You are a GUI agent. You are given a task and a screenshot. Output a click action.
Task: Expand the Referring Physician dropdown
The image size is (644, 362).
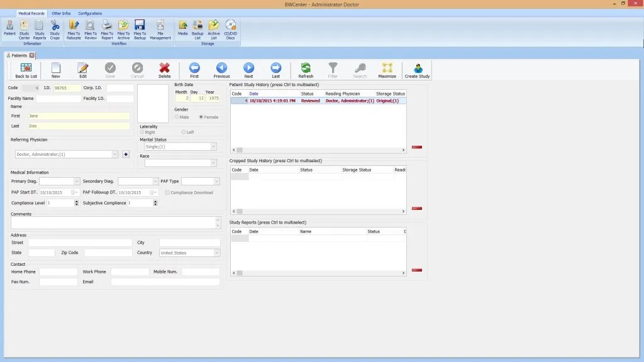pyautogui.click(x=114, y=155)
